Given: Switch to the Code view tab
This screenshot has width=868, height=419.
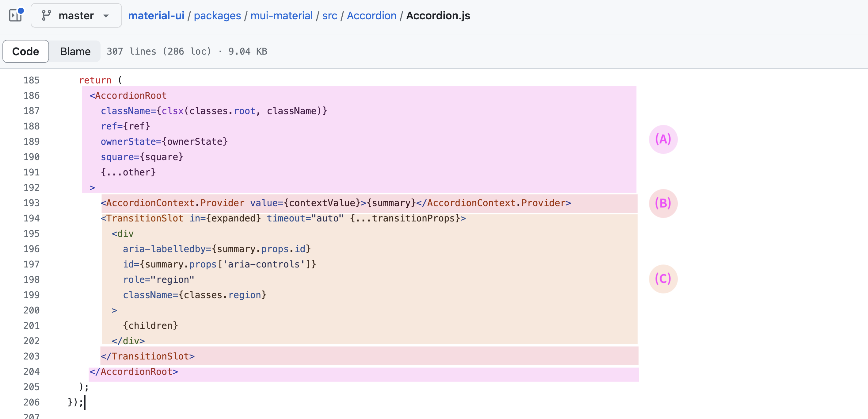Looking at the screenshot, I should [26, 51].
